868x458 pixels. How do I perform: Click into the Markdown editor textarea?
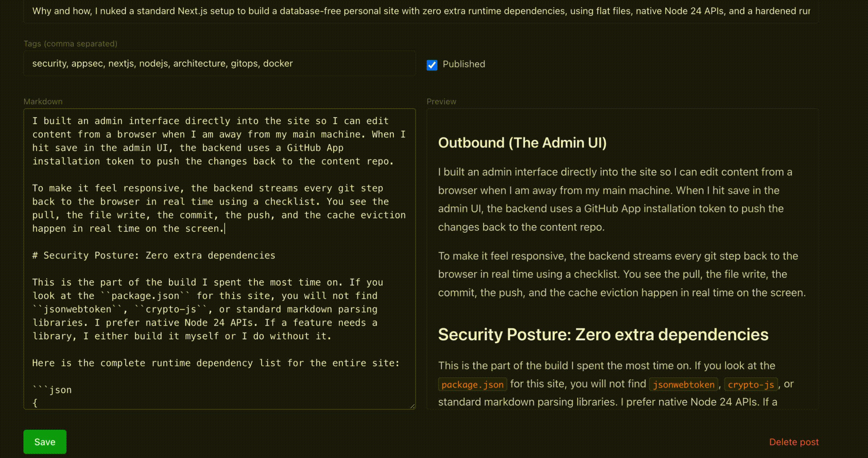[220, 259]
